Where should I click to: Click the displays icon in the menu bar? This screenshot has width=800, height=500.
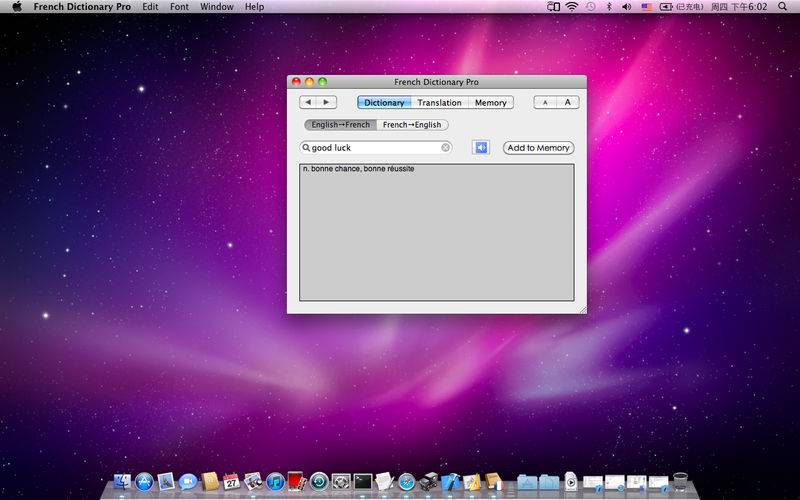pyautogui.click(x=553, y=7)
